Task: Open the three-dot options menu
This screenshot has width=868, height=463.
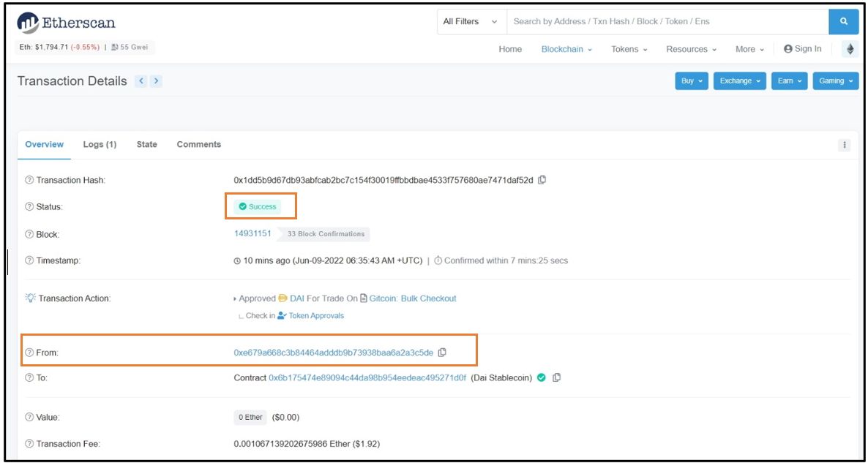Action: (x=845, y=145)
